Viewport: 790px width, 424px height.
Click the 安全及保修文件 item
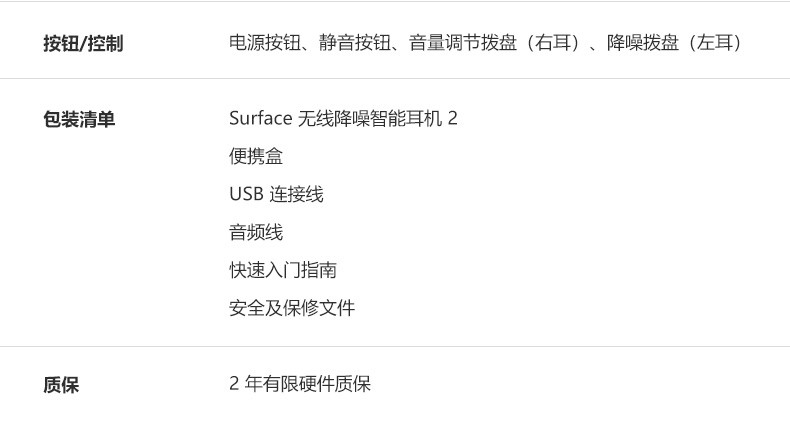pyautogui.click(x=292, y=308)
